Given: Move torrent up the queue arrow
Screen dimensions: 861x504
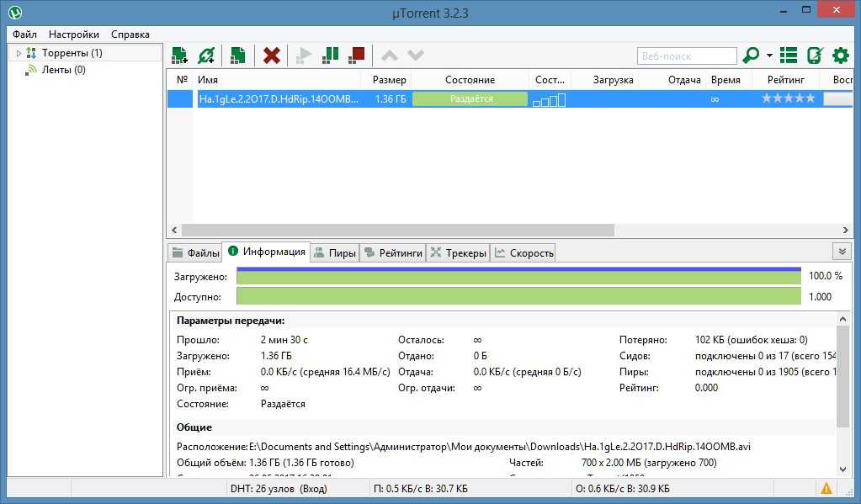Looking at the screenshot, I should [390, 56].
